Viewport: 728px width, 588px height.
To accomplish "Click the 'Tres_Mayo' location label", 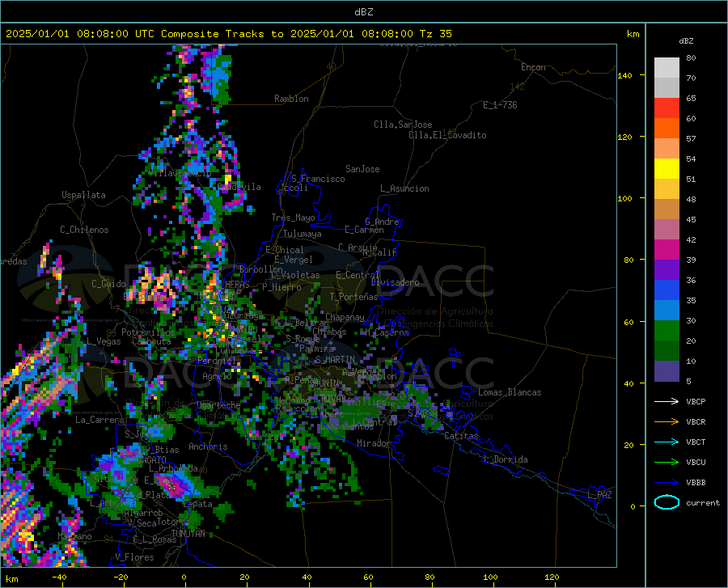I will 293,218.
